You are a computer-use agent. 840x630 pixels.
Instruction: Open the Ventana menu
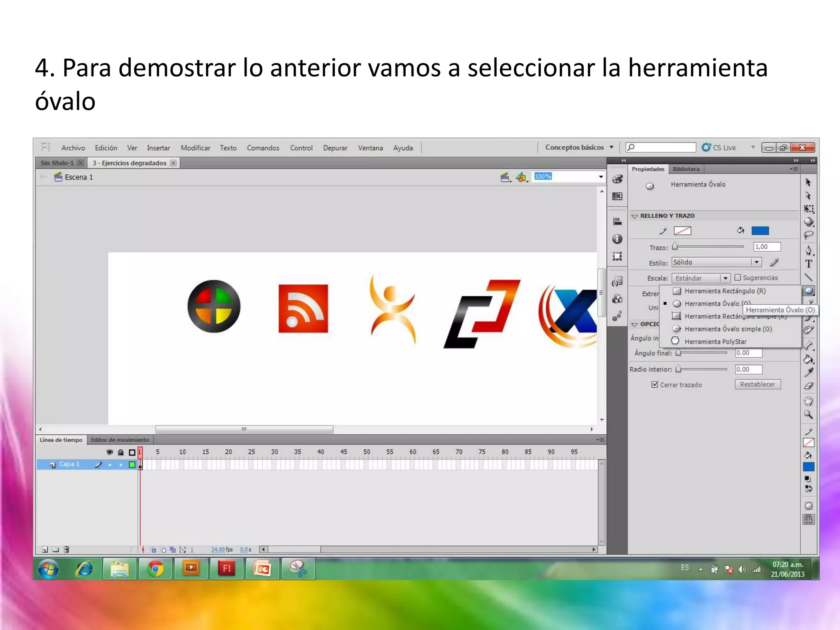(x=370, y=148)
